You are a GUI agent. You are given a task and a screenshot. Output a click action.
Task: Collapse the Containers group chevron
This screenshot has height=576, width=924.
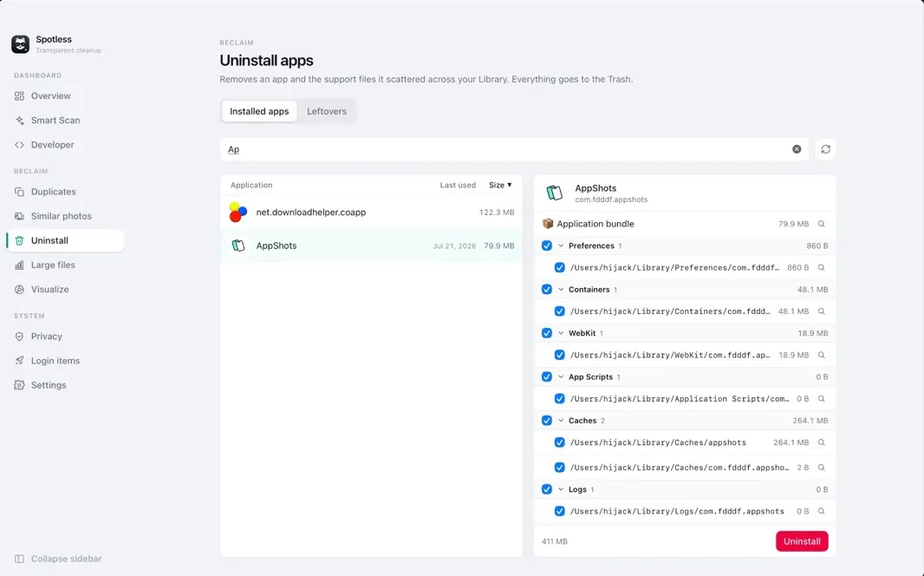coord(561,290)
